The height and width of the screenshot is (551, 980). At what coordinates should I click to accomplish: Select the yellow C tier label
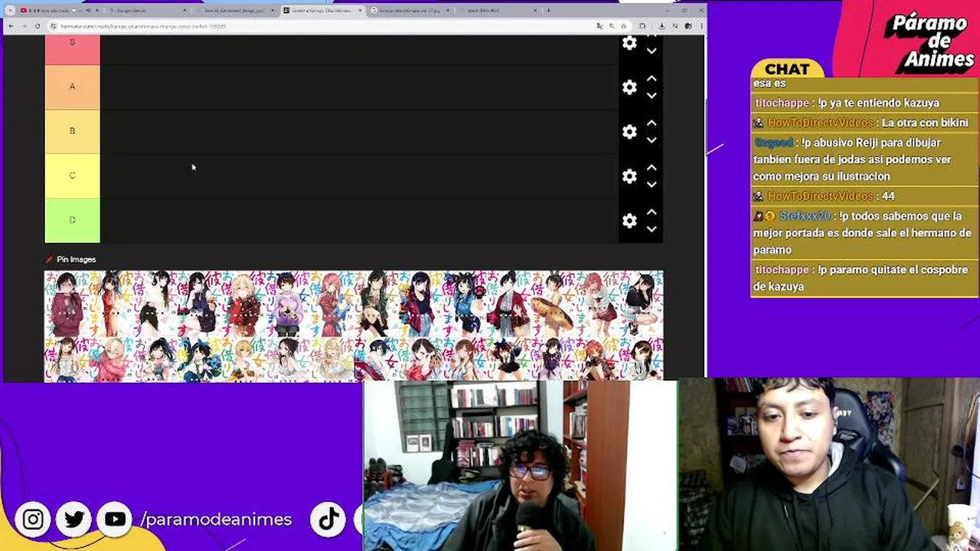point(72,175)
